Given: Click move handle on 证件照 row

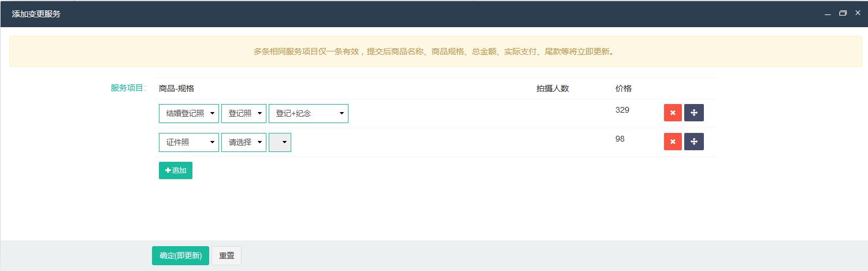Looking at the screenshot, I should [693, 142].
